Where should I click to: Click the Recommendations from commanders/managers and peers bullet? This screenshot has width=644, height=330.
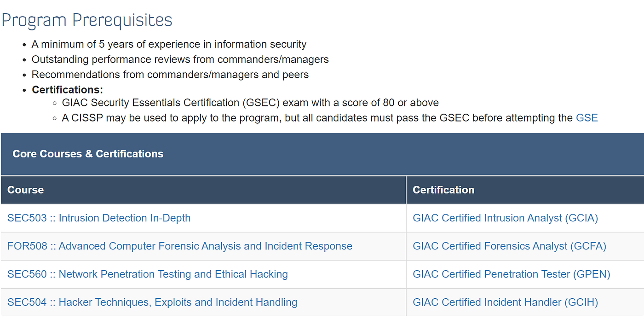coord(170,75)
